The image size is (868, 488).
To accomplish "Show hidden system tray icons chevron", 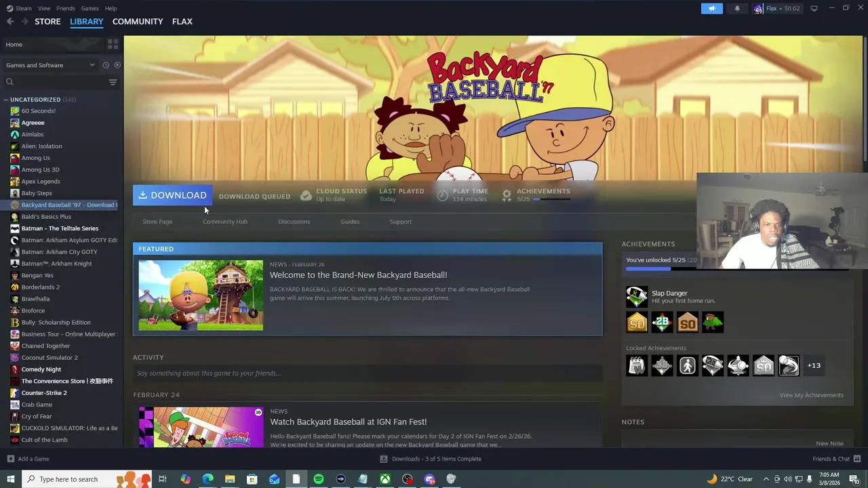I will pos(766,479).
